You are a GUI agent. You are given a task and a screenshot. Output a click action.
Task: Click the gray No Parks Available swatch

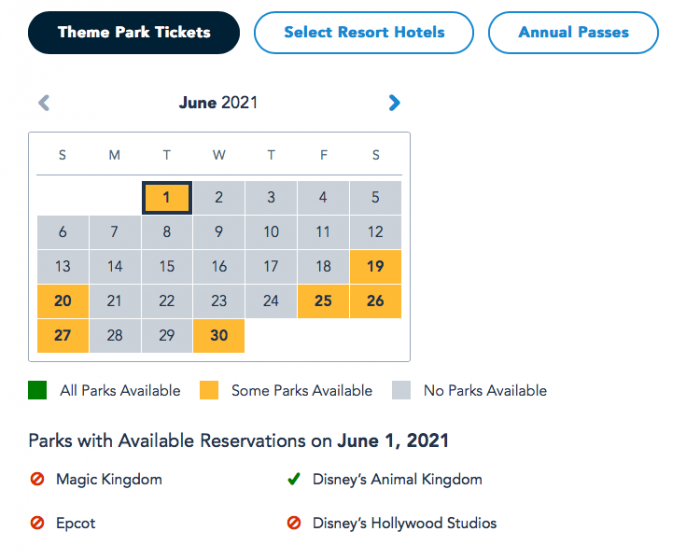coord(401,390)
